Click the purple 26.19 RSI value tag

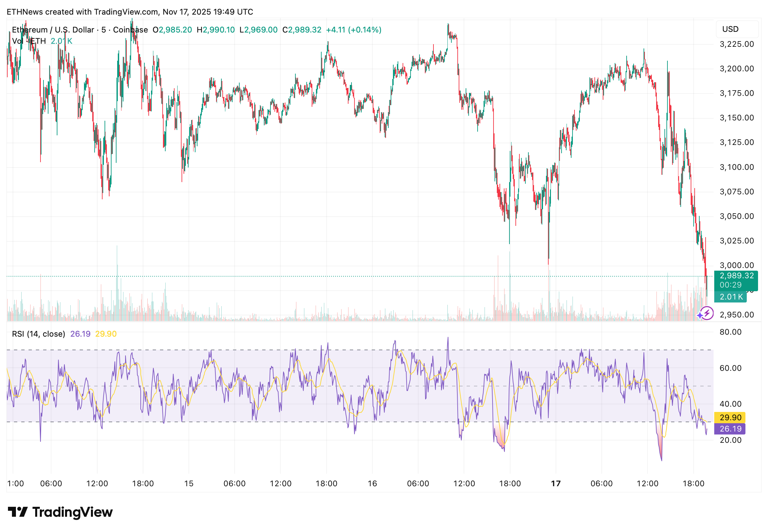tap(730, 429)
